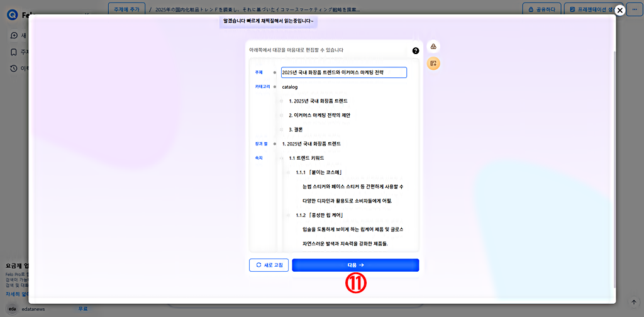Click the 무료 plan badge
The width and height of the screenshot is (644, 317).
(84, 309)
